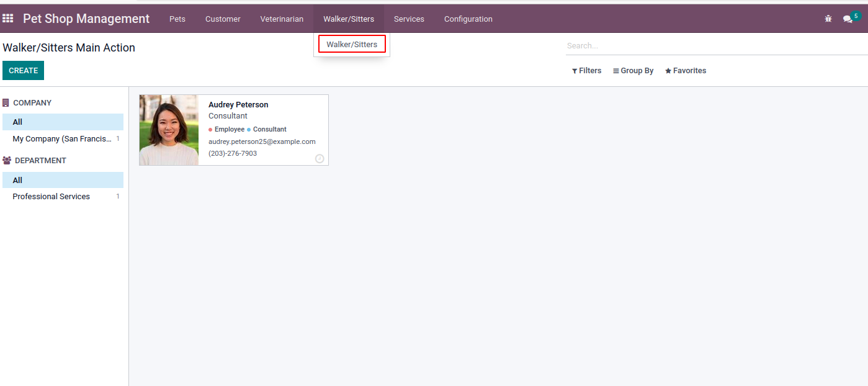Click Walker/Sitters Main Action breadcrumb title
This screenshot has height=386, width=868.
tap(69, 48)
